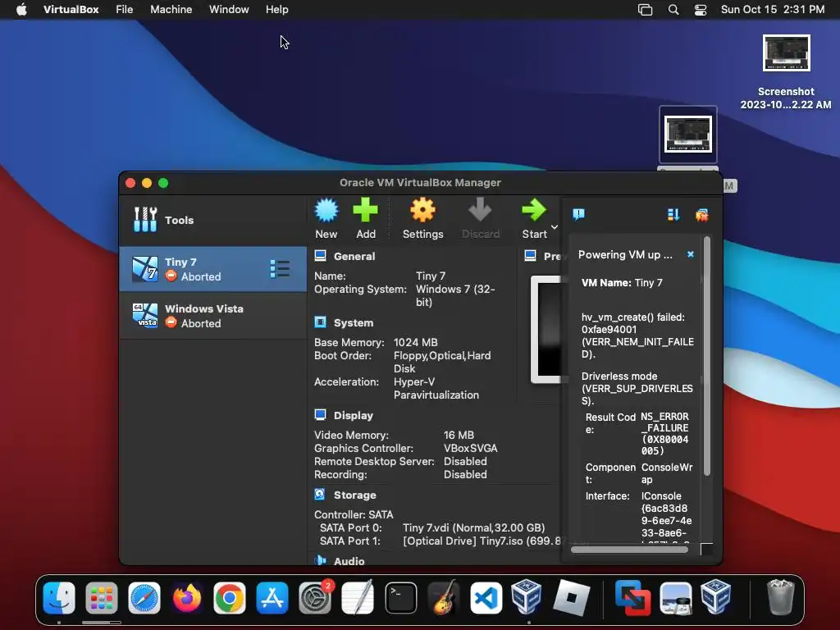Clear finished notifications icon
The width and height of the screenshot is (840, 630).
click(702, 215)
